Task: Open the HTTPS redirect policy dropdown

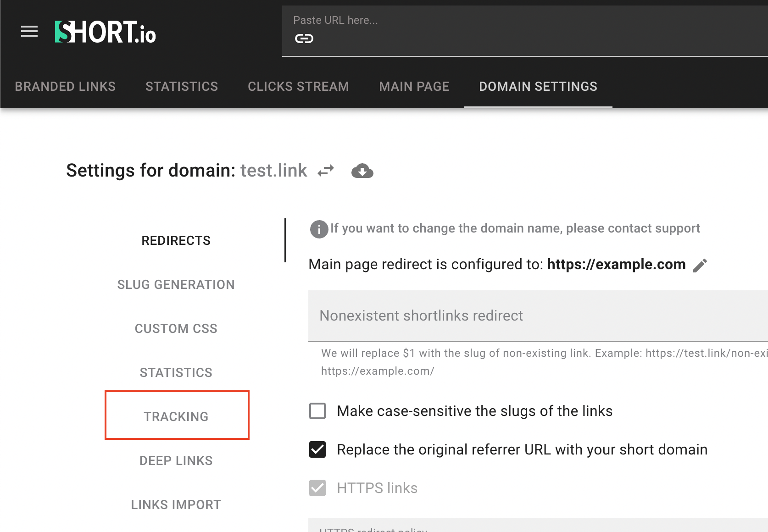Action: 537,526
